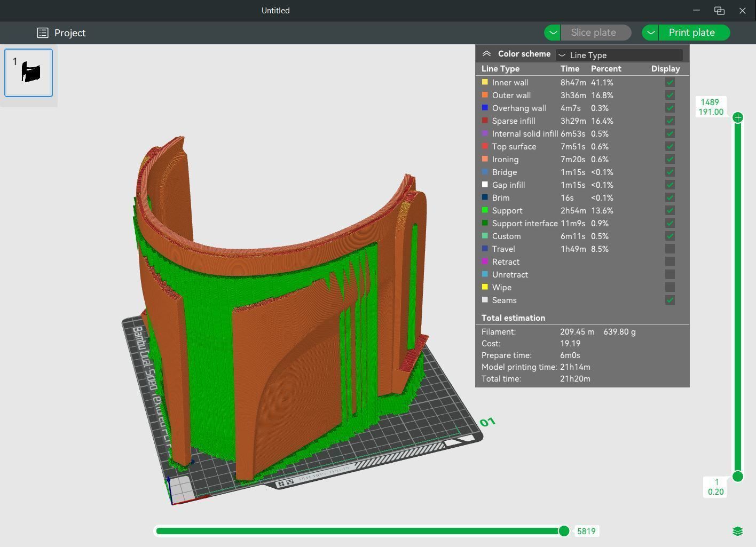Click the 19.19 cost value
Screen dimensions: 756x547
pos(570,344)
